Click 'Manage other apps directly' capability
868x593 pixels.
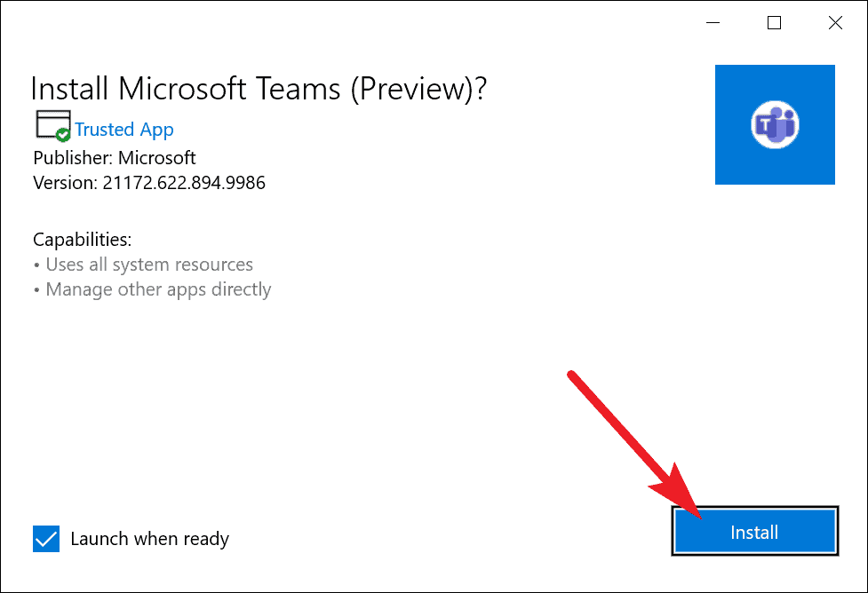158,289
